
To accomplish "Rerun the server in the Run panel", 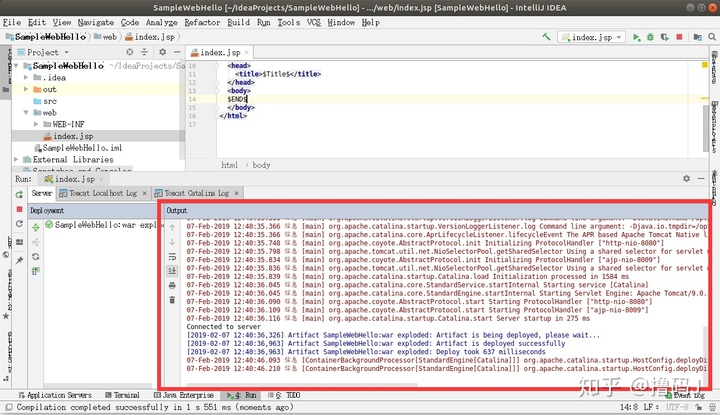I will (x=19, y=195).
